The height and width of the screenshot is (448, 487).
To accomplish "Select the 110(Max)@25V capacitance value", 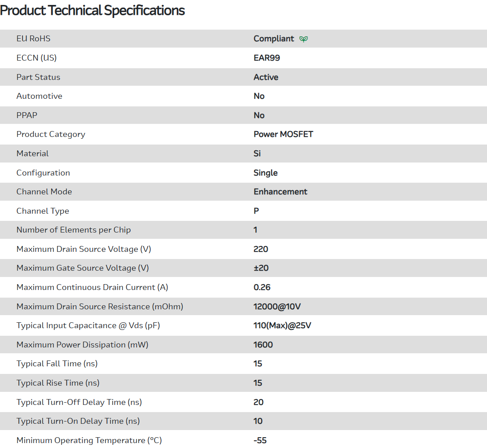I will coord(282,325).
